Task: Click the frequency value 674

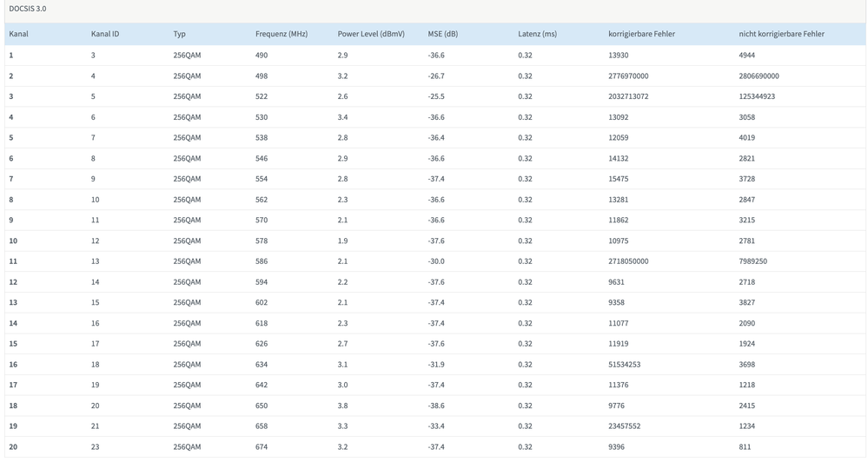Action: (262, 447)
